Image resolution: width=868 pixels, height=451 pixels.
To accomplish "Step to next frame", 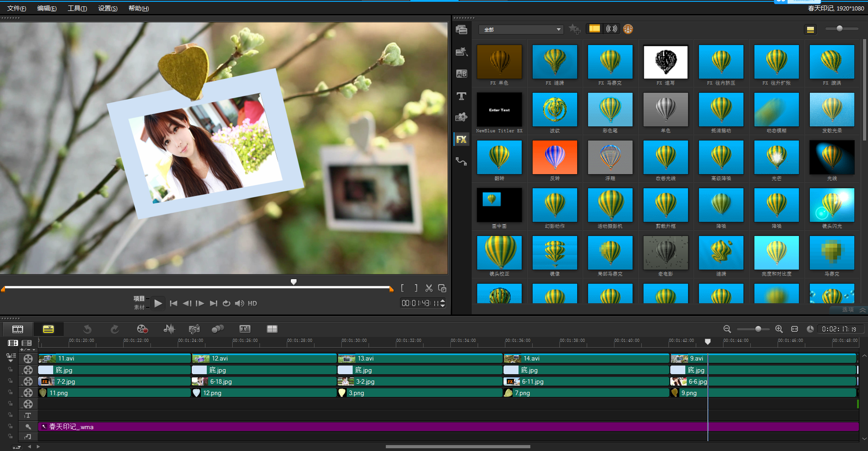I will click(200, 303).
